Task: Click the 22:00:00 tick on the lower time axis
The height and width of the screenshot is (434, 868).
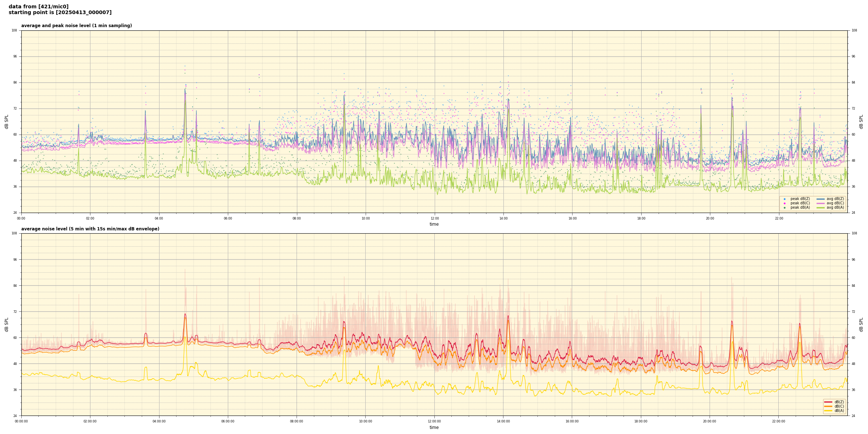Action: point(779,421)
